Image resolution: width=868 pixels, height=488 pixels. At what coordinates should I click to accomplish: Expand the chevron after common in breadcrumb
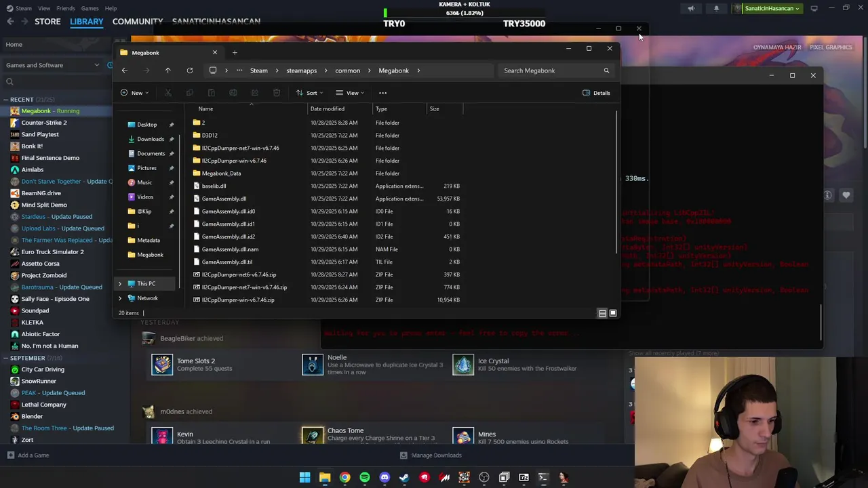point(370,70)
